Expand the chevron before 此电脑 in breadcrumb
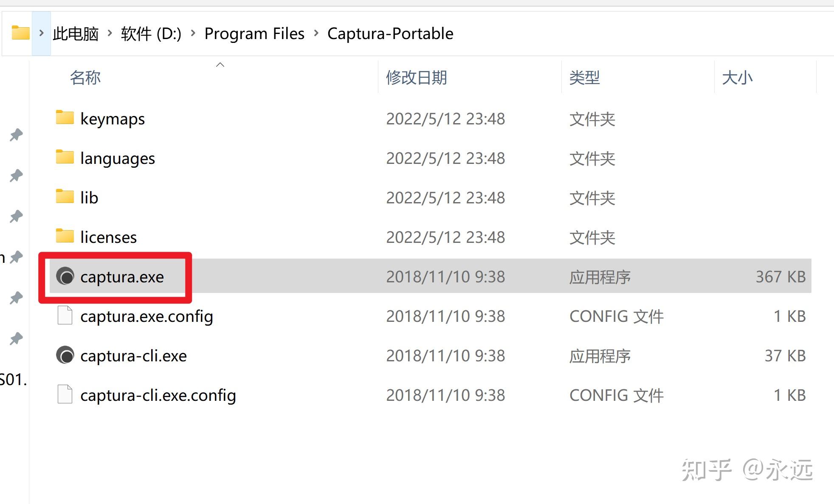This screenshot has width=834, height=504. pyautogui.click(x=41, y=33)
